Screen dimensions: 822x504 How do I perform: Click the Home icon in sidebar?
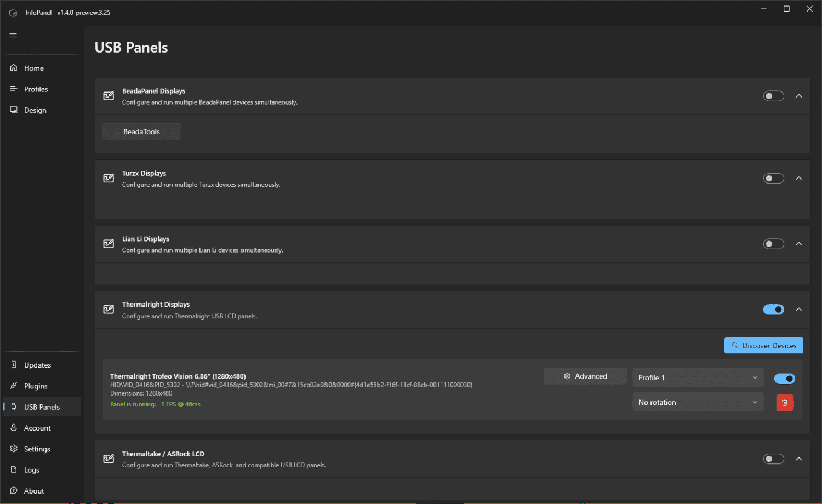point(14,68)
